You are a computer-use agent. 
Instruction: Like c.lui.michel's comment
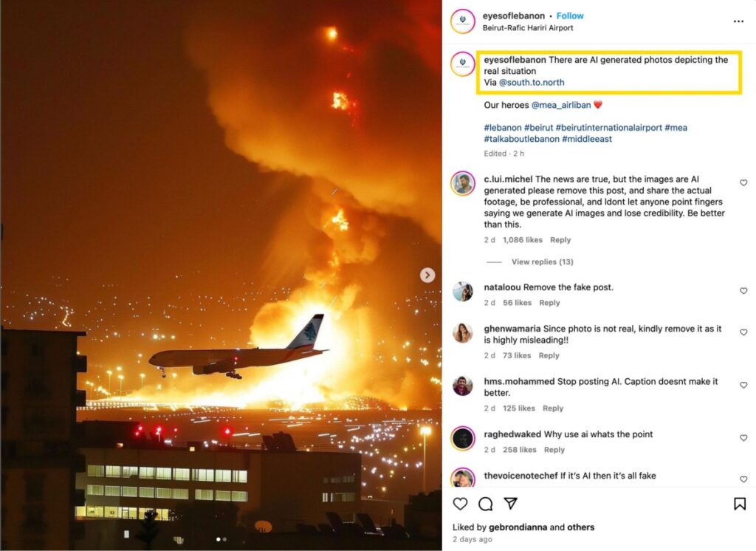(x=743, y=182)
